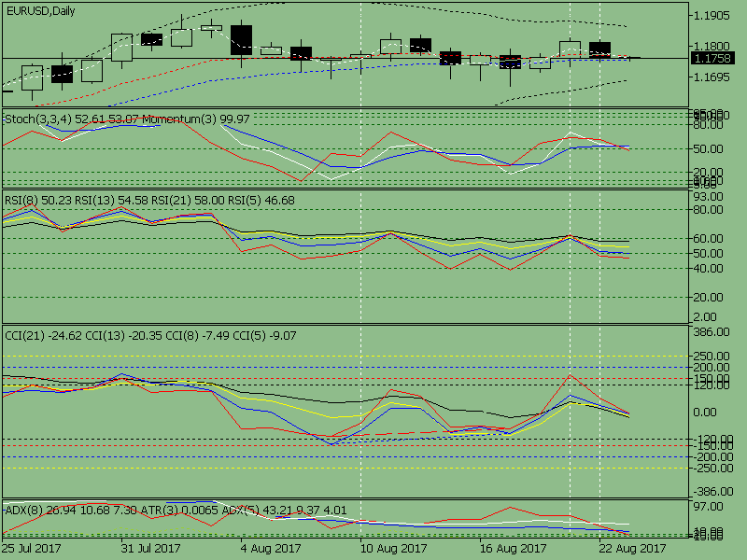This screenshot has width=747, height=560.
Task: Click -386.00 on the CCI panel axis
Action: coord(712,492)
